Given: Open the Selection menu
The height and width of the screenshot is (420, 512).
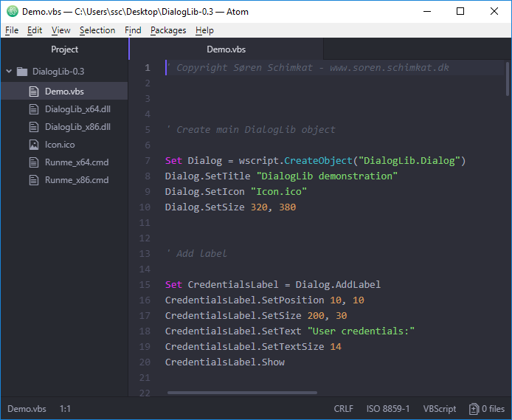Looking at the screenshot, I should (97, 30).
